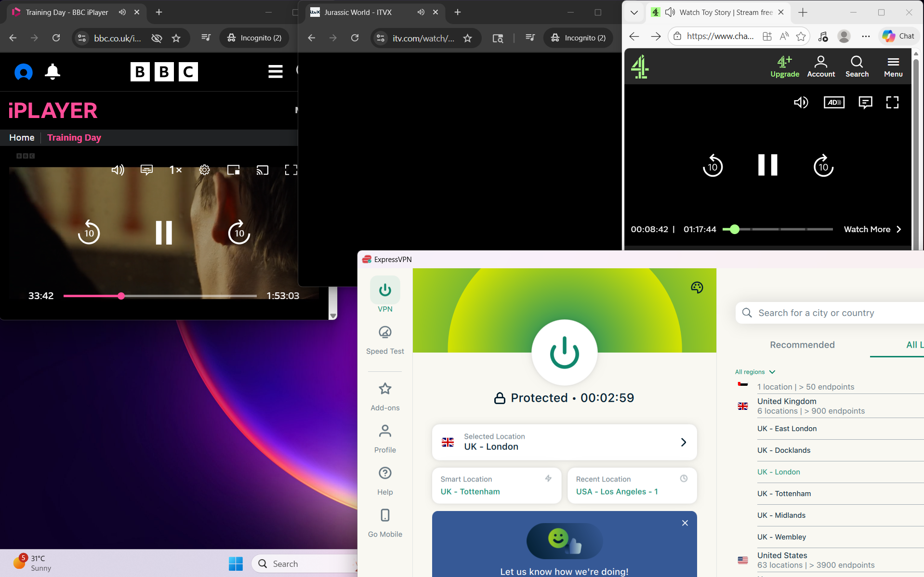Open Speed Test in ExpressVPN sidebar
The image size is (924, 577).
click(384, 340)
